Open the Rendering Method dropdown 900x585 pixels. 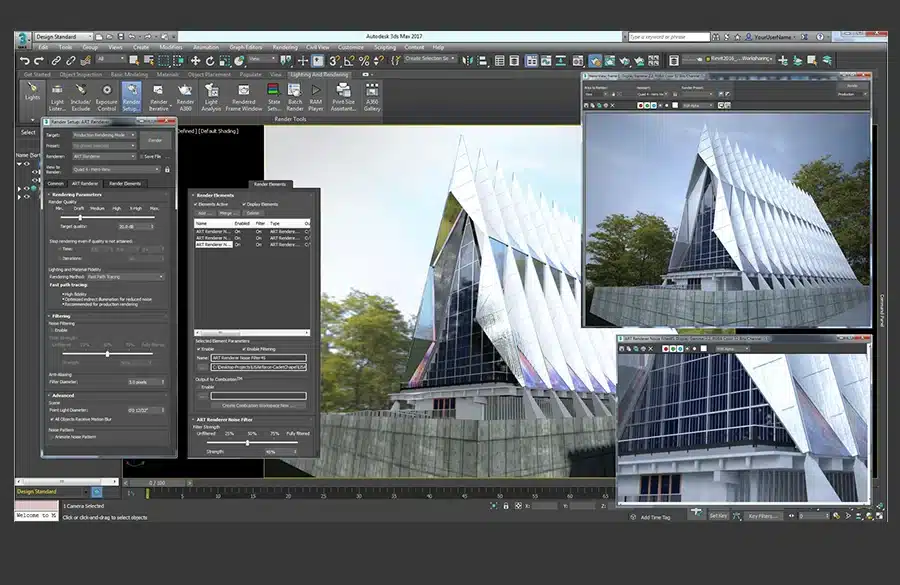click(125, 277)
